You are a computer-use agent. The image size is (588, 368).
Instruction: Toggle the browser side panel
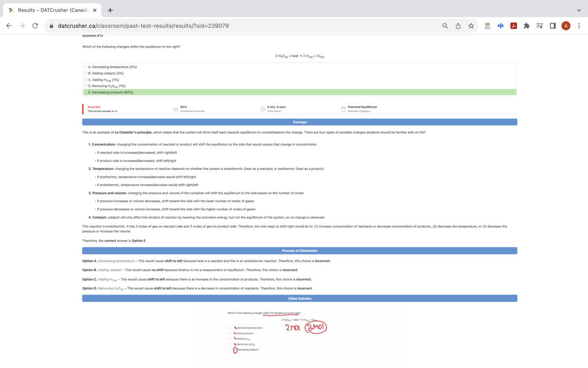tap(553, 26)
